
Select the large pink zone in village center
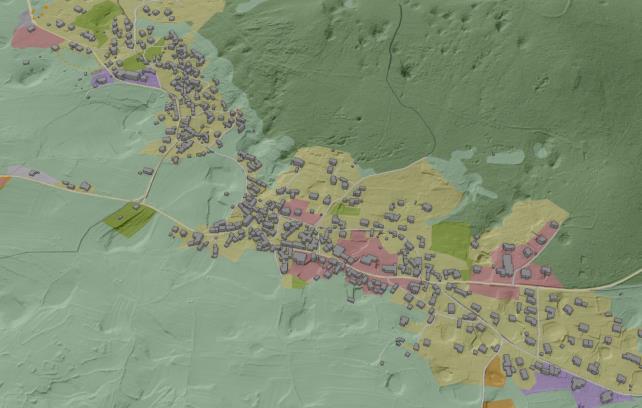[365, 248]
